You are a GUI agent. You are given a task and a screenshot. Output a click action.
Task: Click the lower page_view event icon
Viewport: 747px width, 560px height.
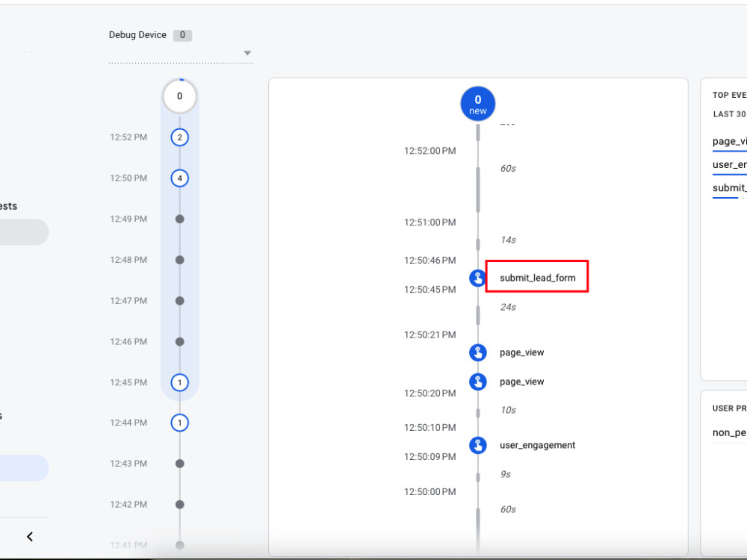[478, 382]
